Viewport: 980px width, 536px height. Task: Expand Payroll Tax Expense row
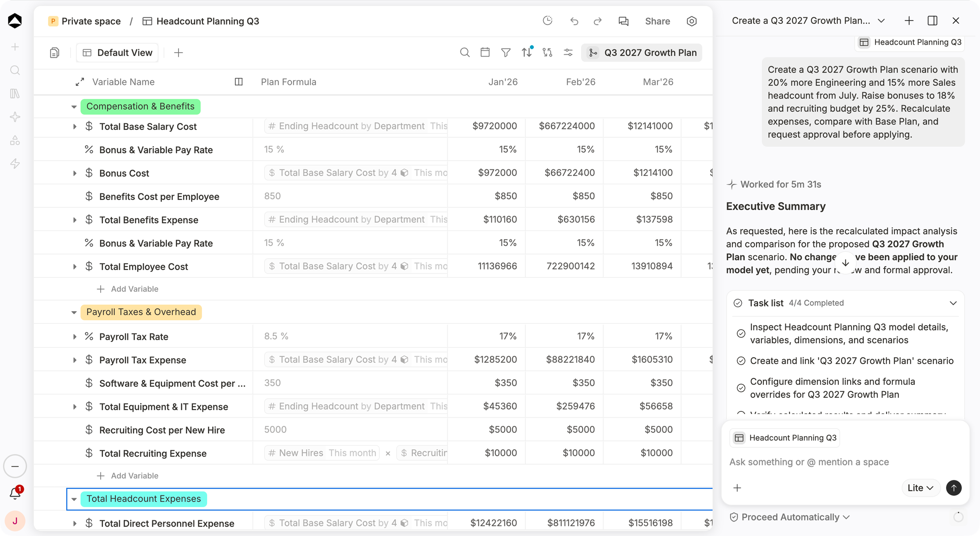click(x=75, y=360)
